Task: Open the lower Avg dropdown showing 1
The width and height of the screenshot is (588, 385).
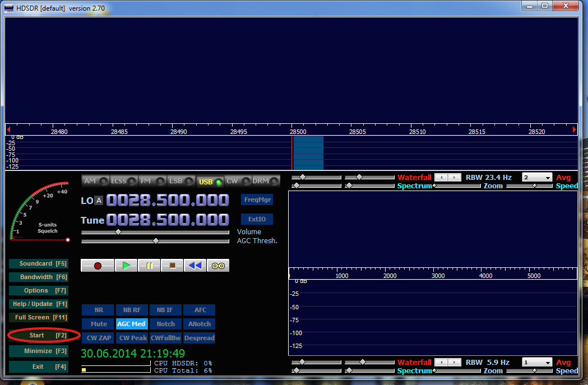Action: [x=536, y=363]
